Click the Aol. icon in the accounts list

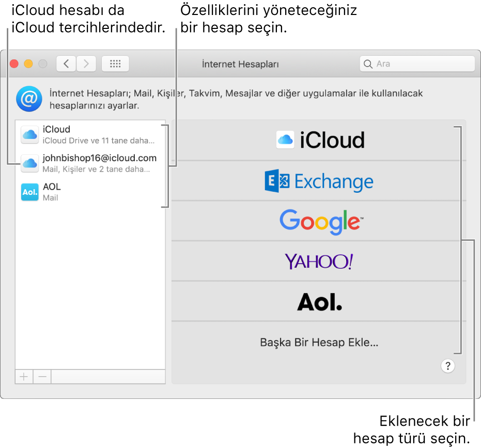(30, 192)
